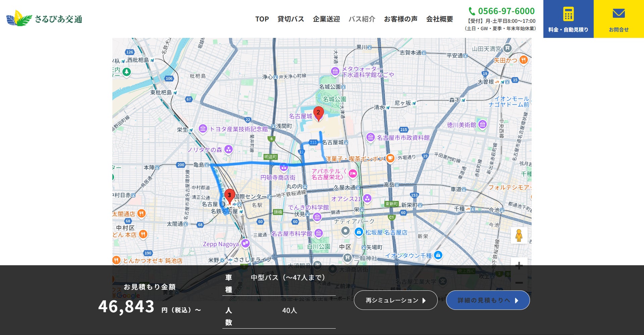Select the メタウォーター下水道科学館 pin
The image size is (644, 335).
(x=335, y=71)
